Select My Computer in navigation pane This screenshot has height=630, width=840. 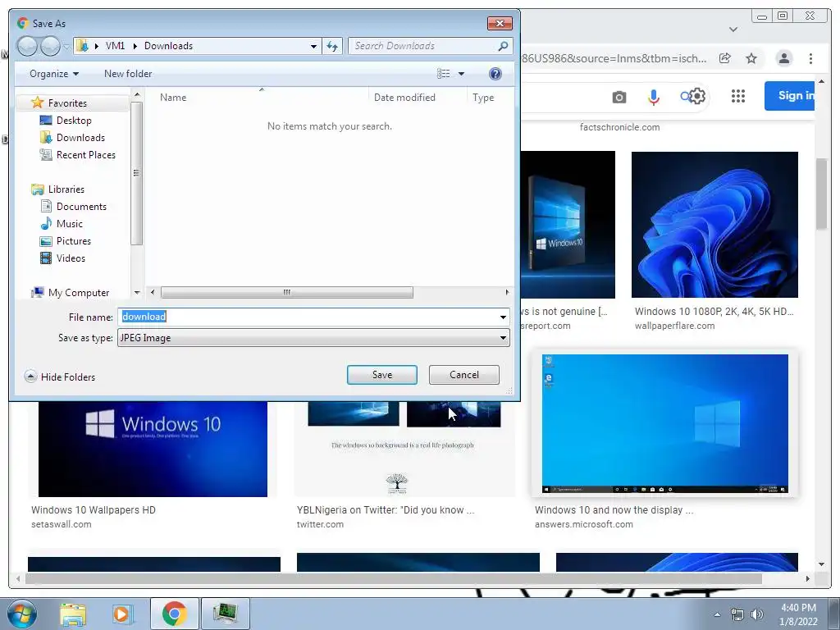tap(78, 293)
